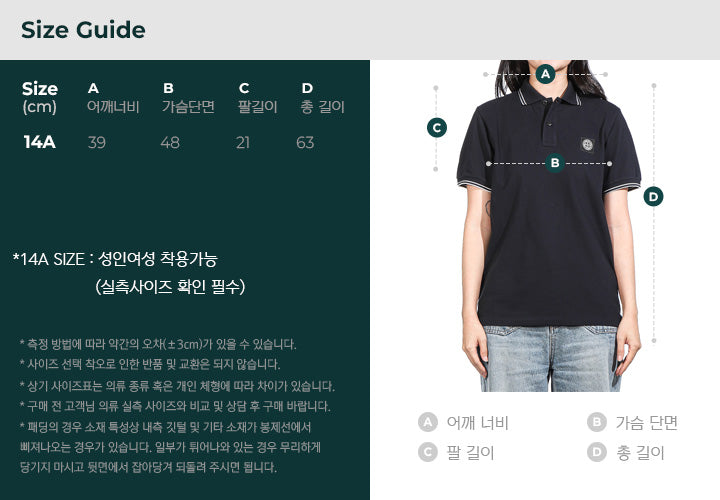Click the 어깨너비 column header
Image resolution: width=720 pixels, height=500 pixels.
coord(113,107)
